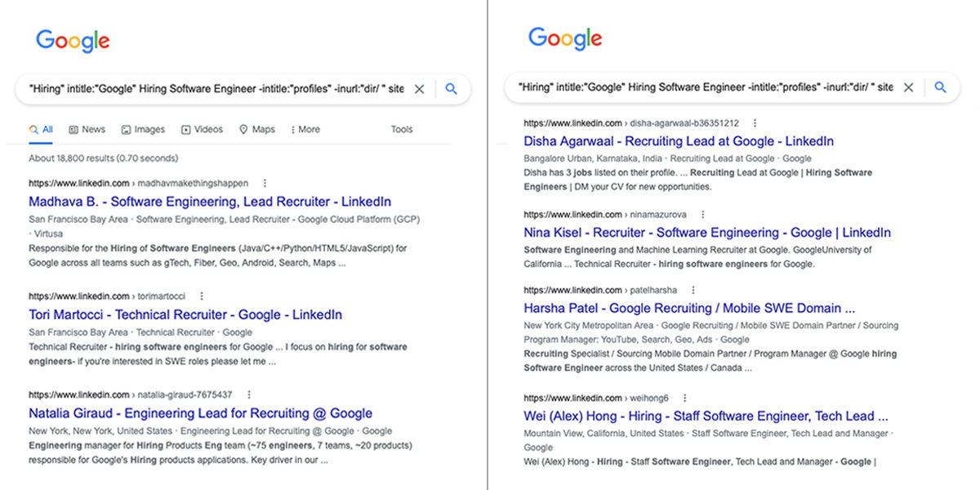The image size is (980, 490).
Task: Open three-dot menu for Natalia Giraud result
Action: tap(249, 394)
